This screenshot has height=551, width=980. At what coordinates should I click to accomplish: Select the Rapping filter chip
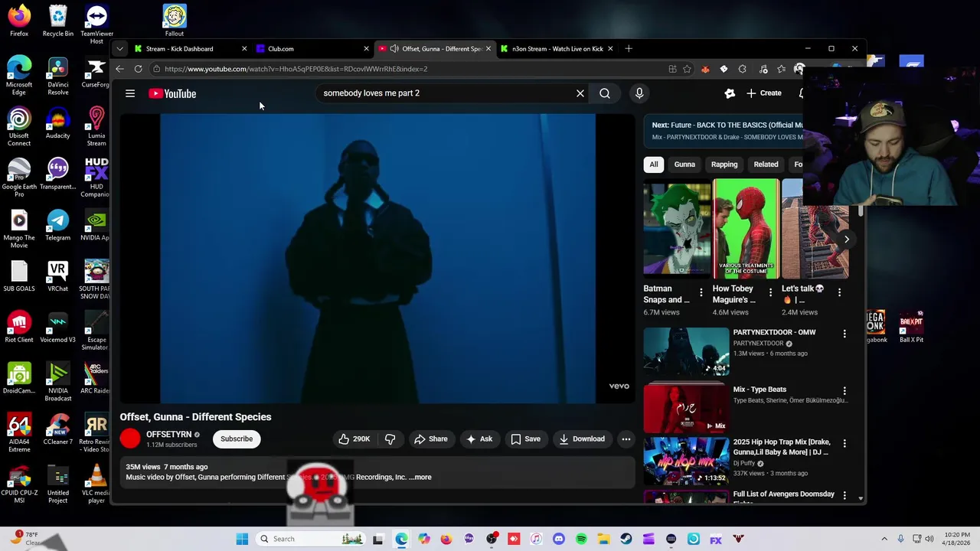pyautogui.click(x=724, y=165)
